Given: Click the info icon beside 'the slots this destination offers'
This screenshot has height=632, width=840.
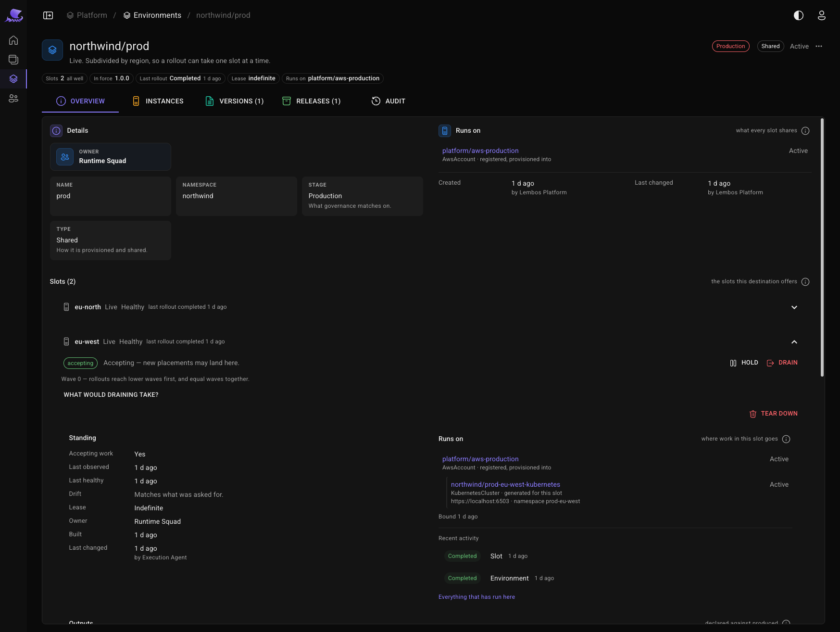Looking at the screenshot, I should (805, 282).
